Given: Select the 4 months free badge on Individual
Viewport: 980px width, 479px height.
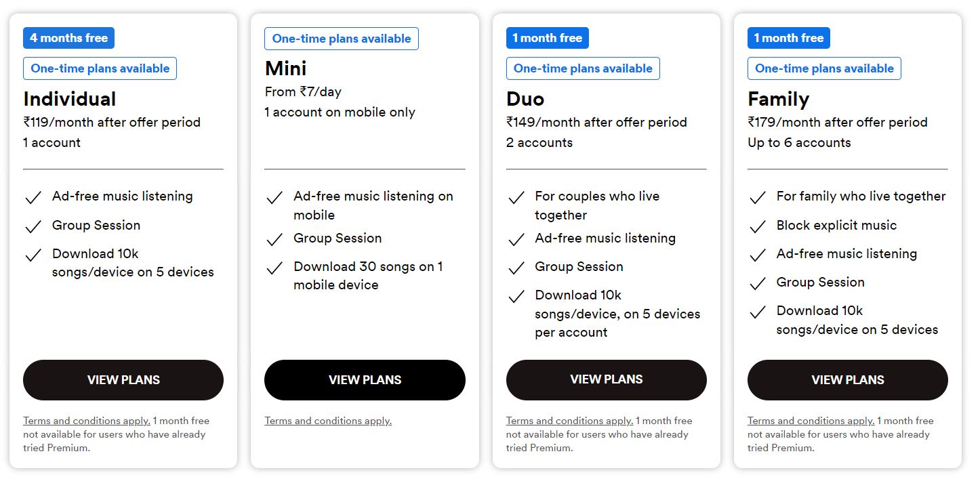Looking at the screenshot, I should click(x=68, y=38).
